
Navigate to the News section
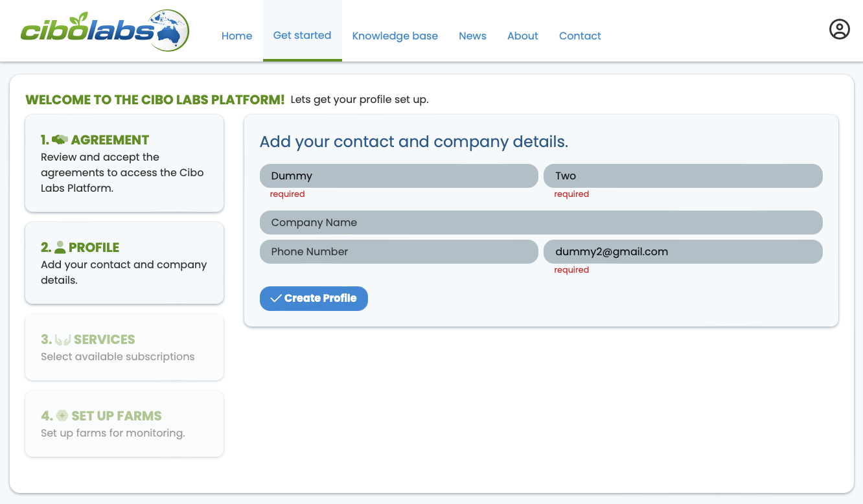[x=472, y=36]
